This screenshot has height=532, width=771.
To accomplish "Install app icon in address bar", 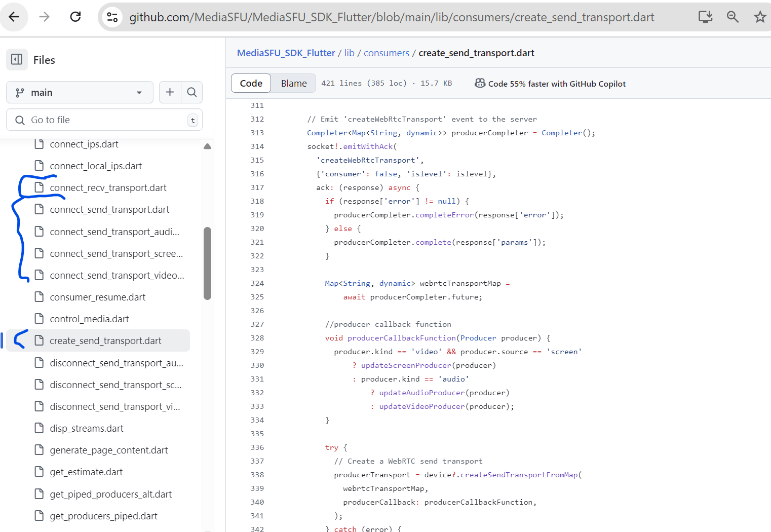I will click(x=705, y=17).
